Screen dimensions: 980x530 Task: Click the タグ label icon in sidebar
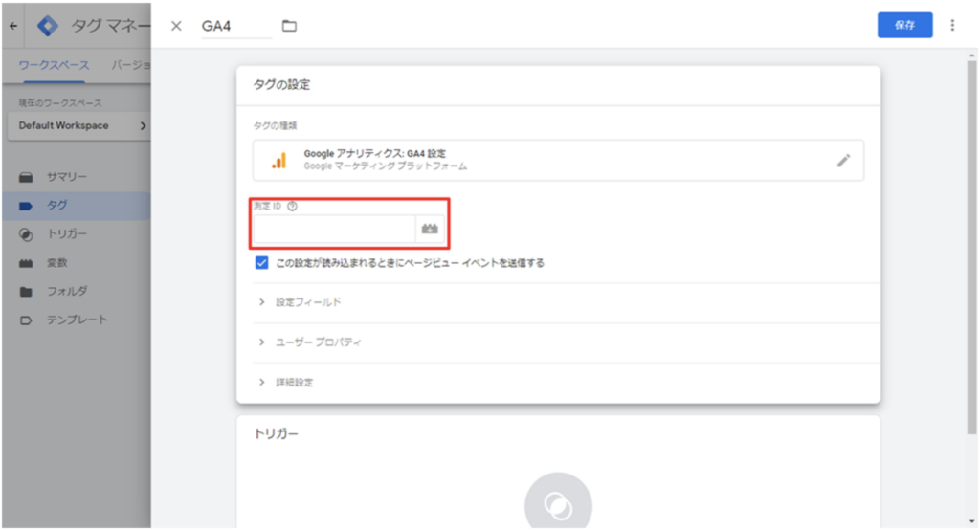tap(26, 206)
